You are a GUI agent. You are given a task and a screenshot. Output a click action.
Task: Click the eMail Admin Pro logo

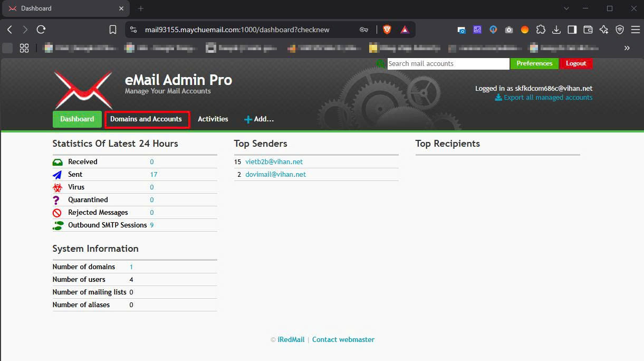tap(83, 90)
